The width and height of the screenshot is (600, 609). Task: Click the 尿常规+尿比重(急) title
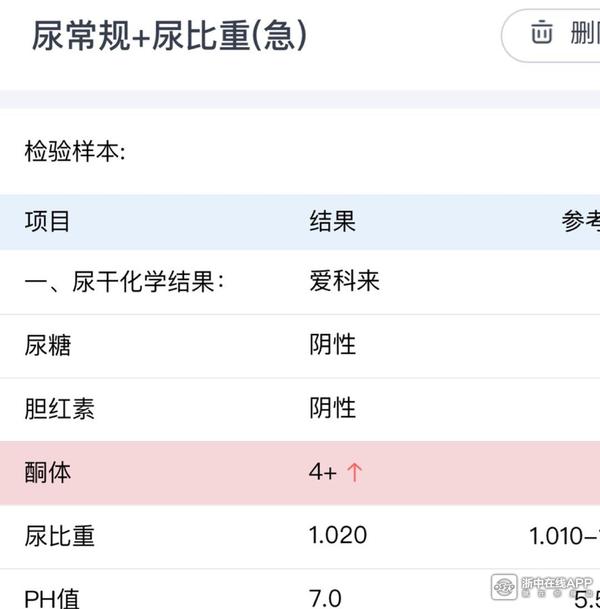point(169,36)
